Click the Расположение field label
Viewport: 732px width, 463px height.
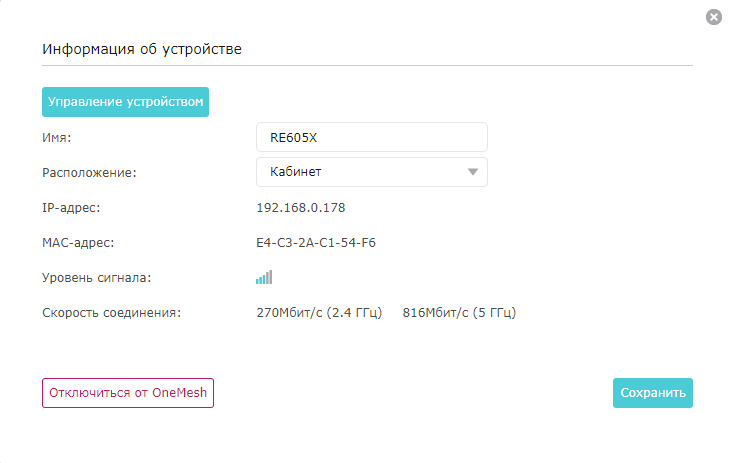coord(89,173)
